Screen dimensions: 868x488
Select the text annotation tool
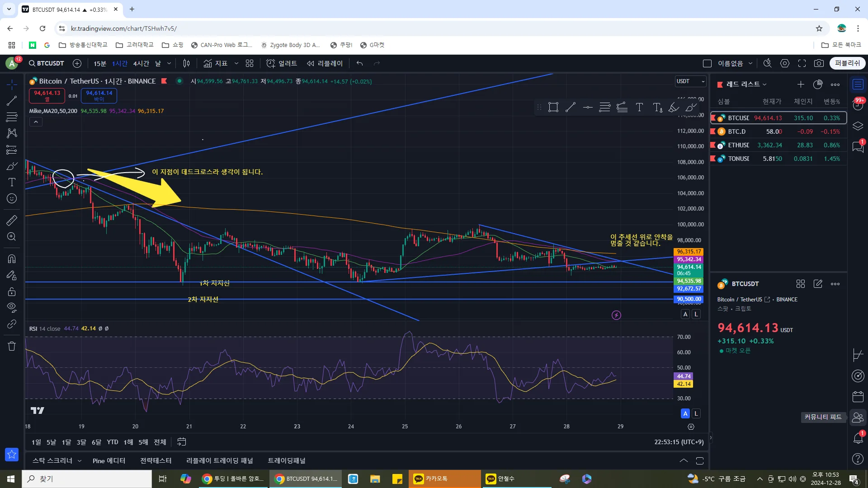[x=12, y=182]
